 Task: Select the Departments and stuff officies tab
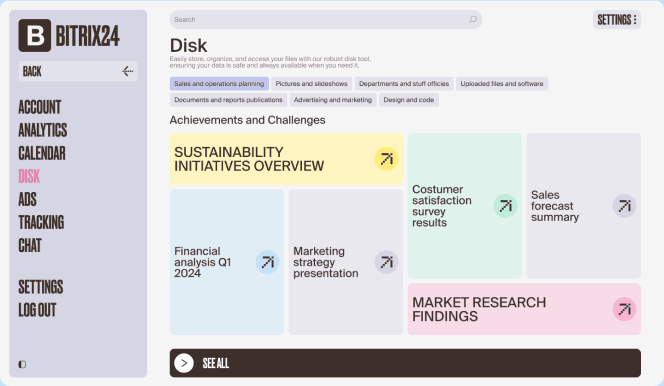pyautogui.click(x=404, y=84)
